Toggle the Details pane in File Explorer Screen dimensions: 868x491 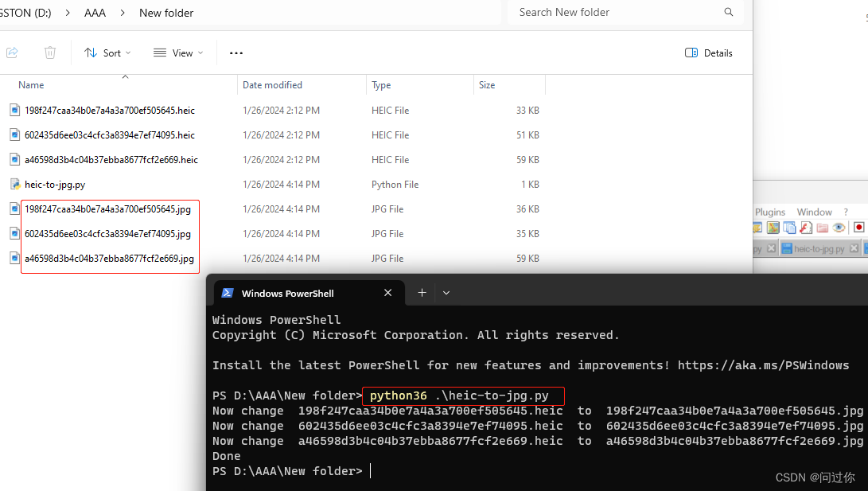[x=708, y=52]
